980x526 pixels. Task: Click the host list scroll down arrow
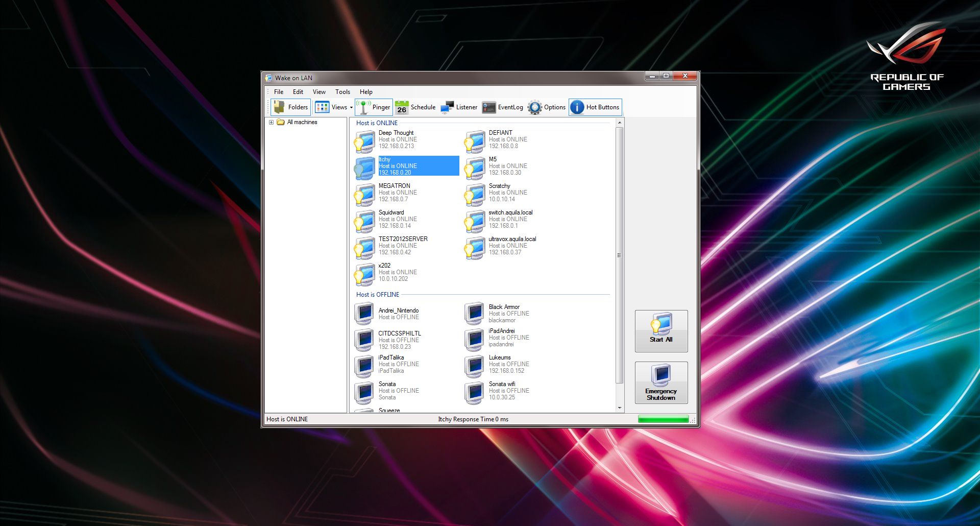[x=620, y=408]
